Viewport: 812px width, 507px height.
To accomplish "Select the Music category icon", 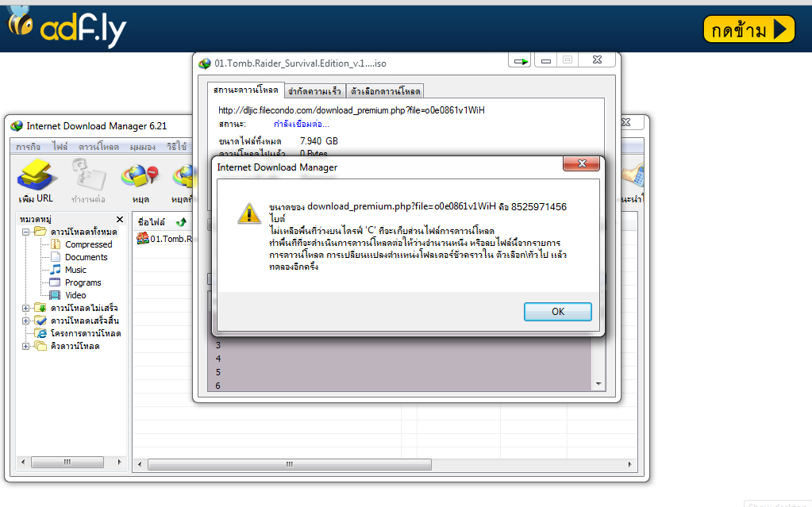I will tap(56, 270).
